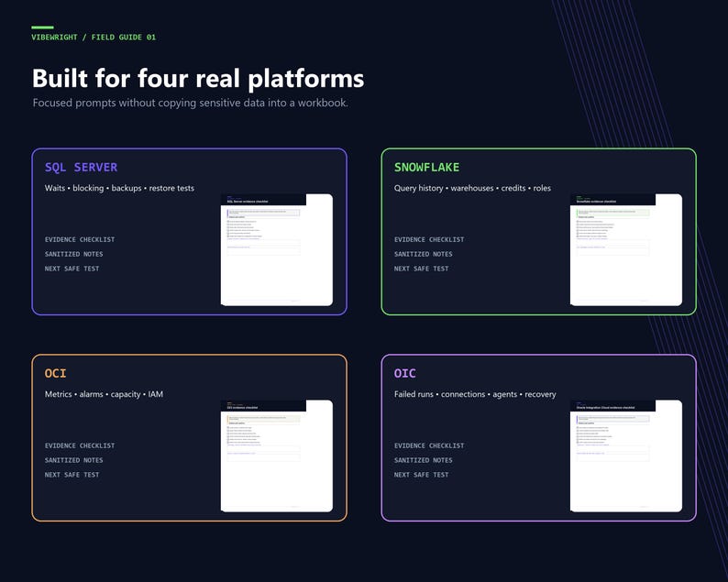Click NEXT SAFE TEST in SQL Server card
This screenshot has width=728, height=582.
point(72,269)
